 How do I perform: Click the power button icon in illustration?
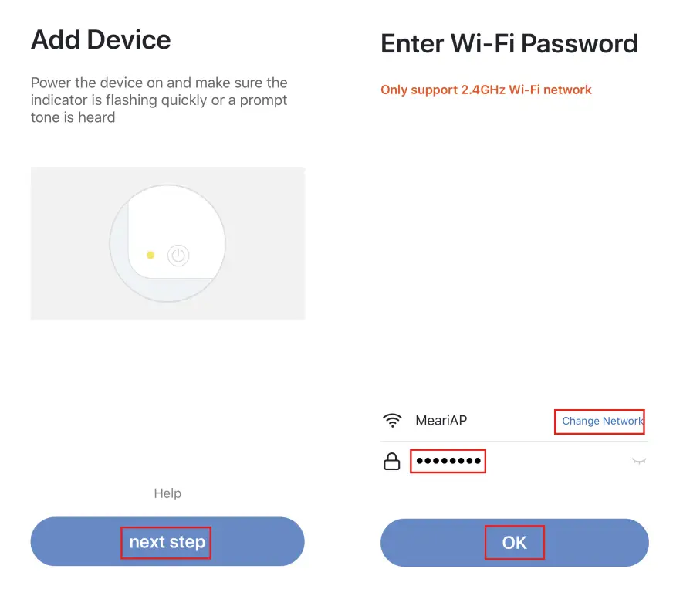click(178, 256)
